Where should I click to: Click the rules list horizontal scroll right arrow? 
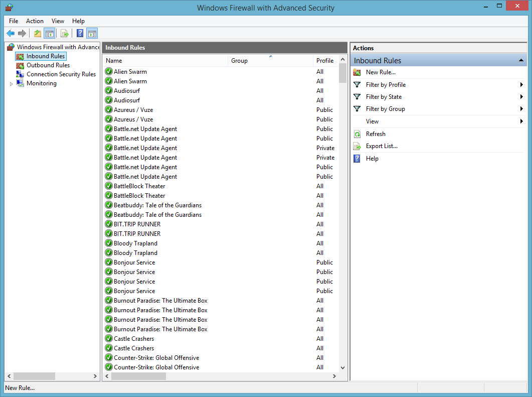334,376
